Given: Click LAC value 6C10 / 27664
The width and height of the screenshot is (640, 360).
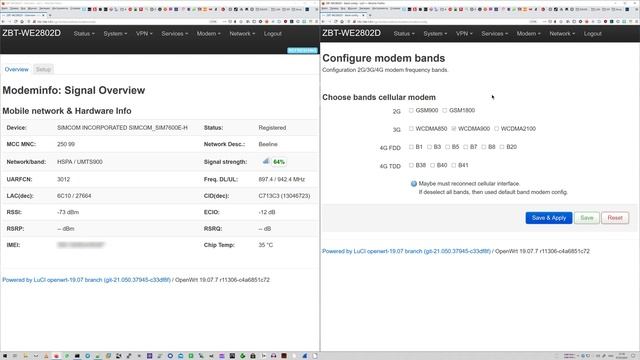Looking at the screenshot, I should [74, 196].
